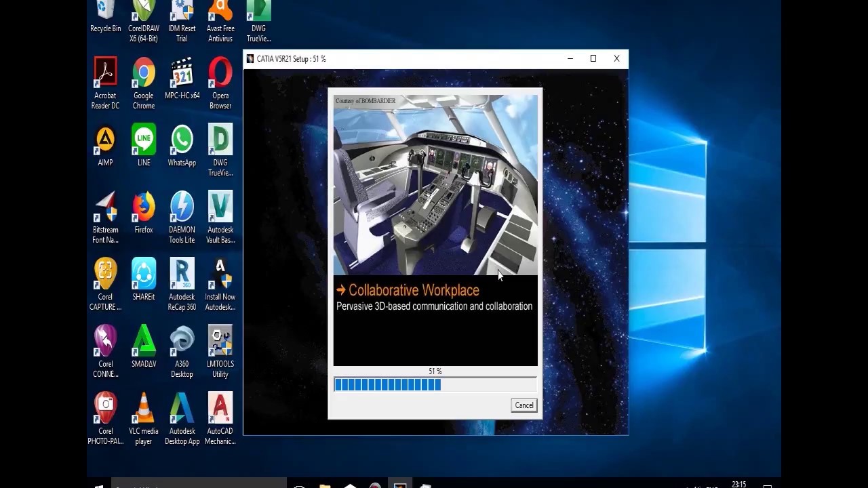868x488 pixels.
Task: Launch Google Chrome from desktop
Action: coord(144,83)
